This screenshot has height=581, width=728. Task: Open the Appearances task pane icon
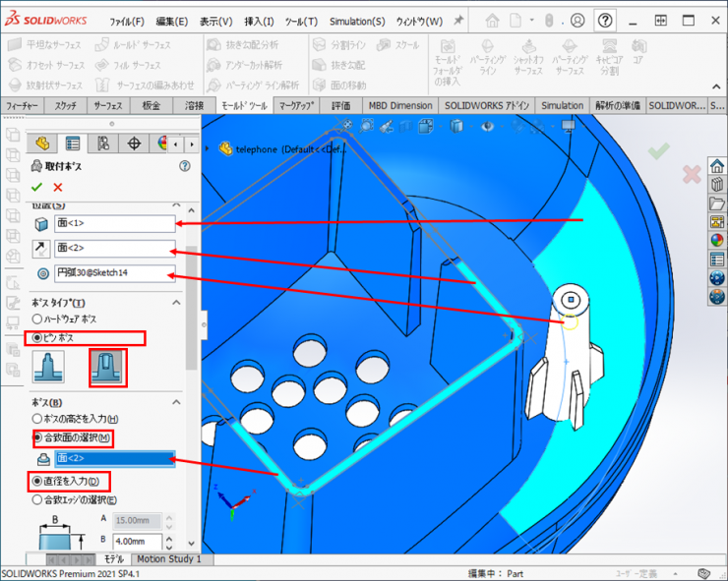(x=716, y=239)
